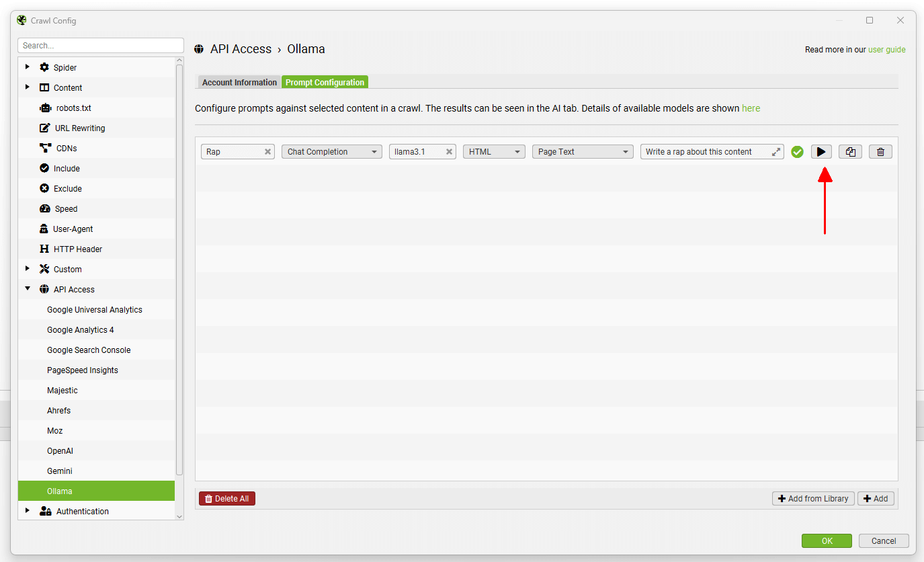
Task: Expand the Spider tree section
Action: point(28,67)
